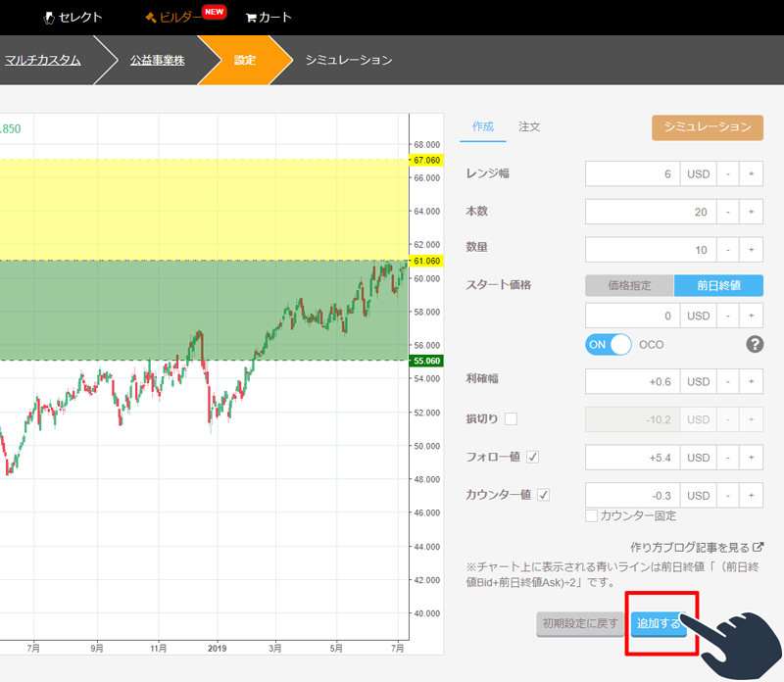This screenshot has height=682, width=784.
Task: Click the orange シミュレーション button
Action: point(707,127)
